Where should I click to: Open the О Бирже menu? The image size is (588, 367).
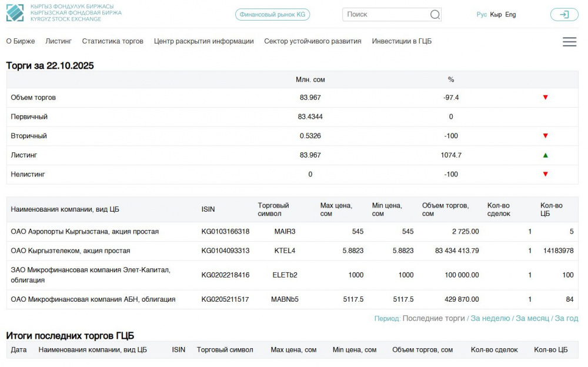[x=21, y=41]
